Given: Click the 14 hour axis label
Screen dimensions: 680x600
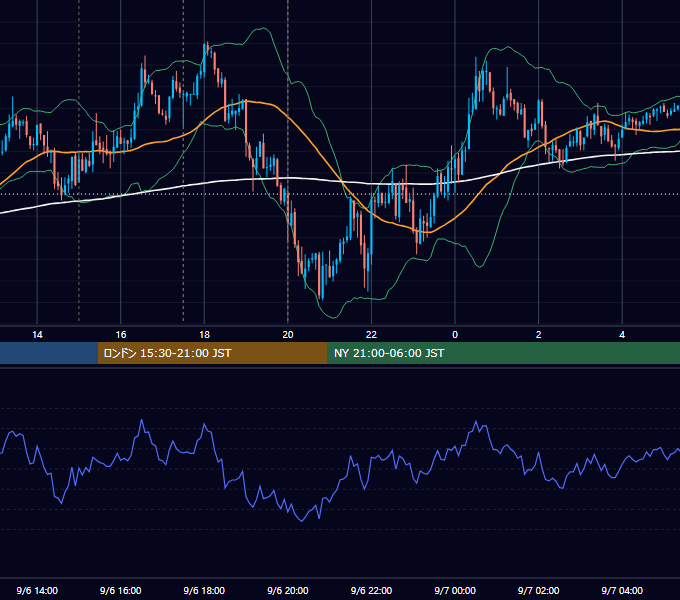Looking at the screenshot, I should click(x=37, y=335).
